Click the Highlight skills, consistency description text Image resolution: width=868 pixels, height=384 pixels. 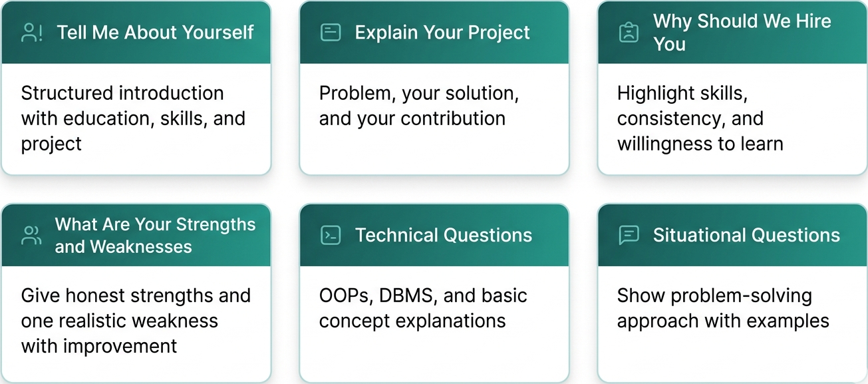click(700, 118)
